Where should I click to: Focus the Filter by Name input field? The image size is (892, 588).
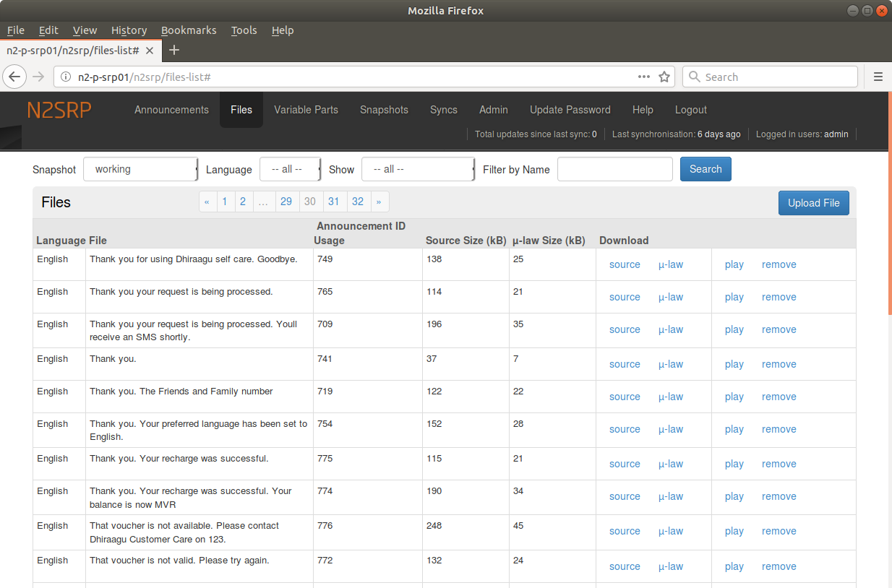615,169
